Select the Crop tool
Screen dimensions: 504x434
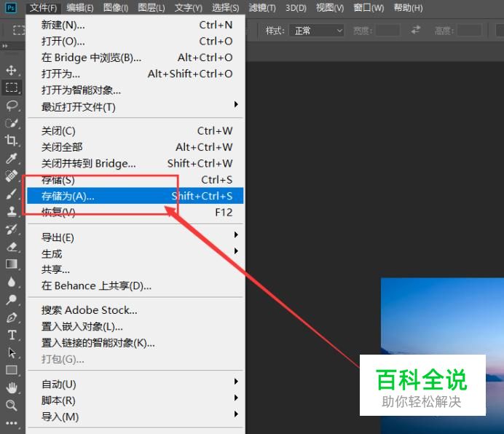click(12, 141)
